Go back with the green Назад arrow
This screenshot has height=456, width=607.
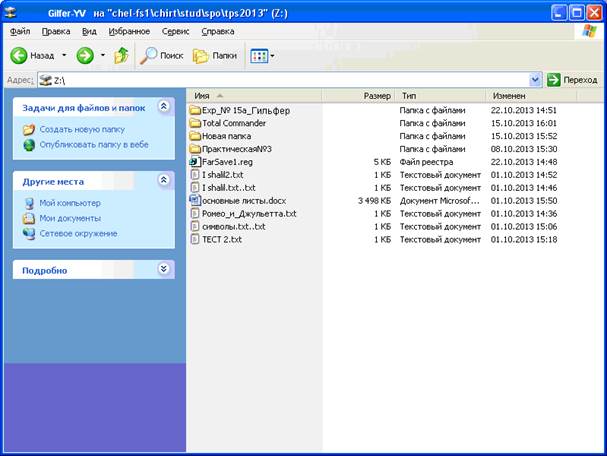click(x=18, y=56)
